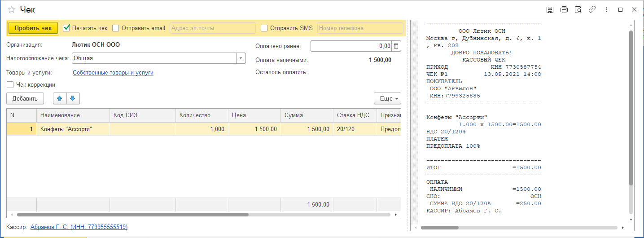Open the vertical three-dots menu in title bar
This screenshot has width=644, height=238.
(x=606, y=9)
